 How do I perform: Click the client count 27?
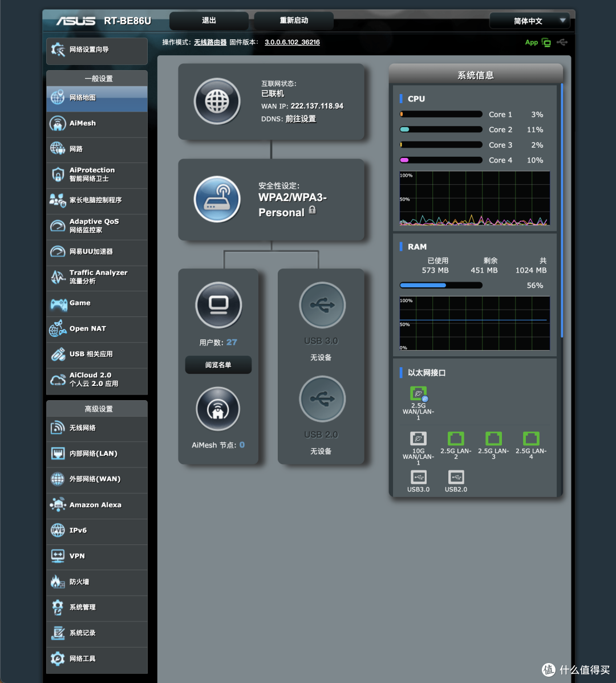[232, 343]
